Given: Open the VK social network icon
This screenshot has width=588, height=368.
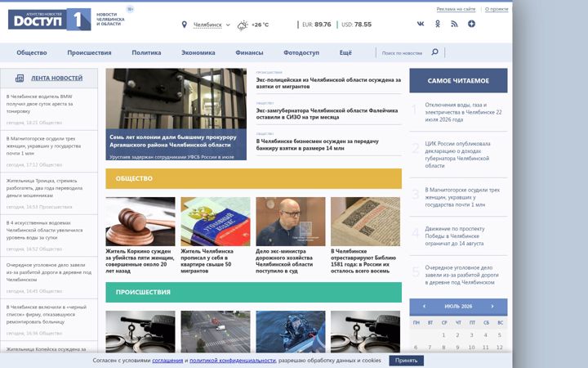Looking at the screenshot, I should [421, 24].
